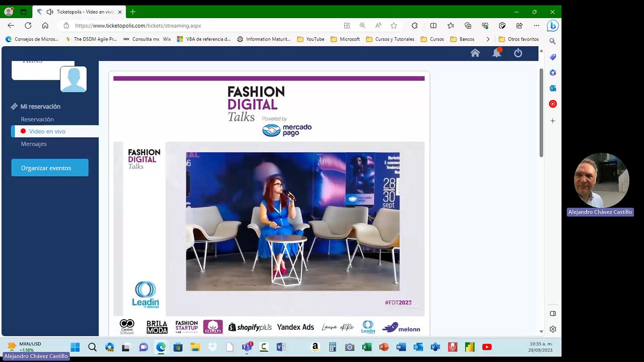Open a new browser tab
The height and width of the screenshot is (362, 644).
(133, 12)
